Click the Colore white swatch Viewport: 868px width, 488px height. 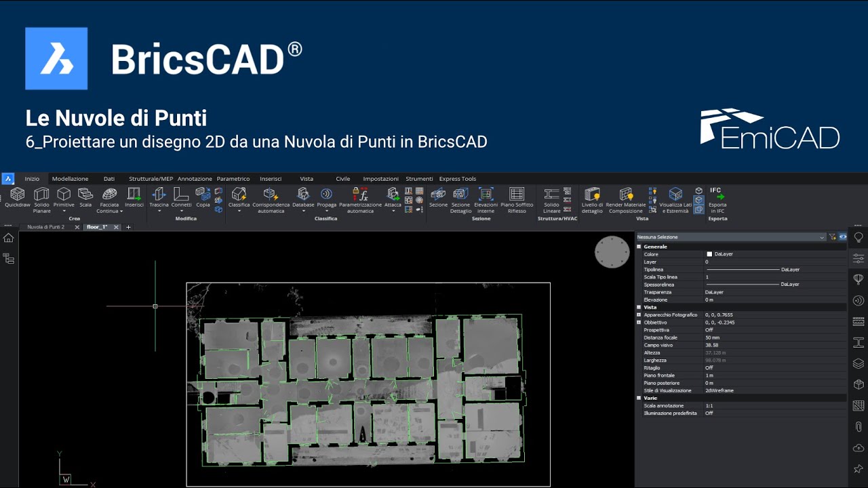tap(709, 254)
